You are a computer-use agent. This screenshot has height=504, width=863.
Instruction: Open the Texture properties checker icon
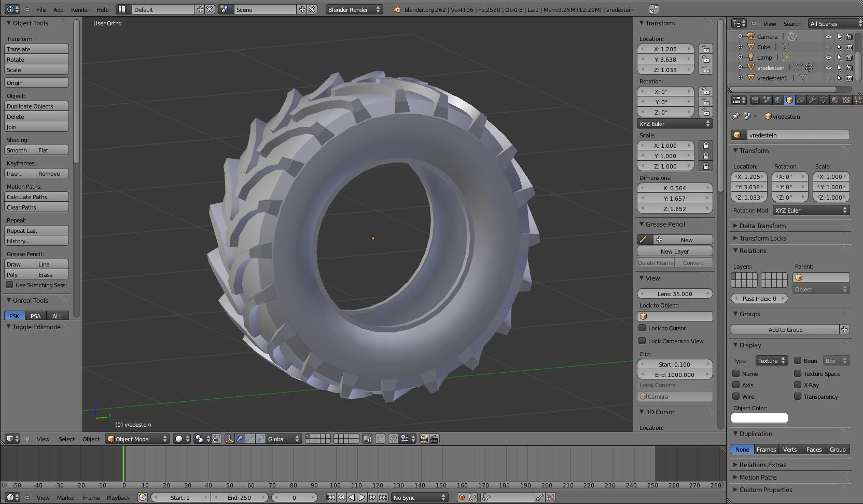click(x=846, y=100)
